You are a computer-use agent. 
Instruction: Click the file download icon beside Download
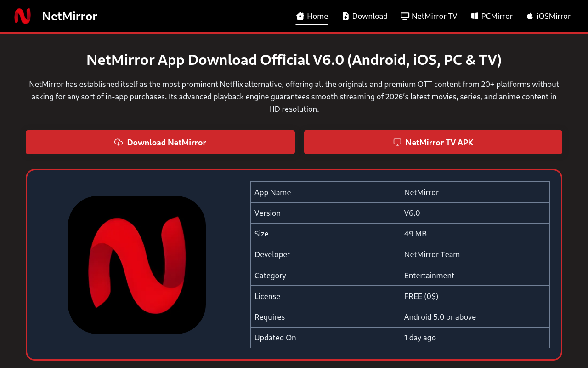[x=345, y=16]
